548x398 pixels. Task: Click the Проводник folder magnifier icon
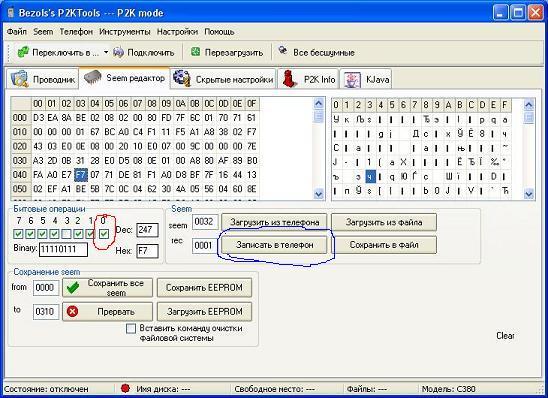(x=19, y=78)
